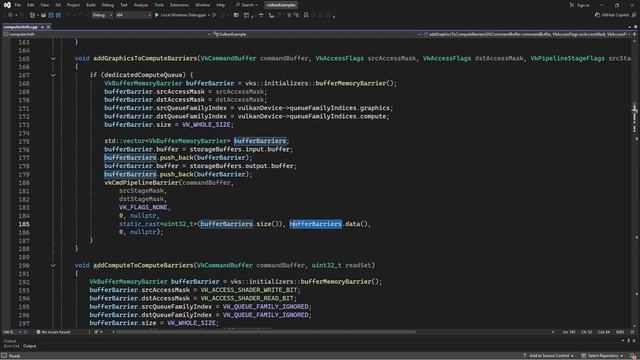Click the horizontal scrollbar below the code
Screen dimensions: 640x360
click(265, 332)
